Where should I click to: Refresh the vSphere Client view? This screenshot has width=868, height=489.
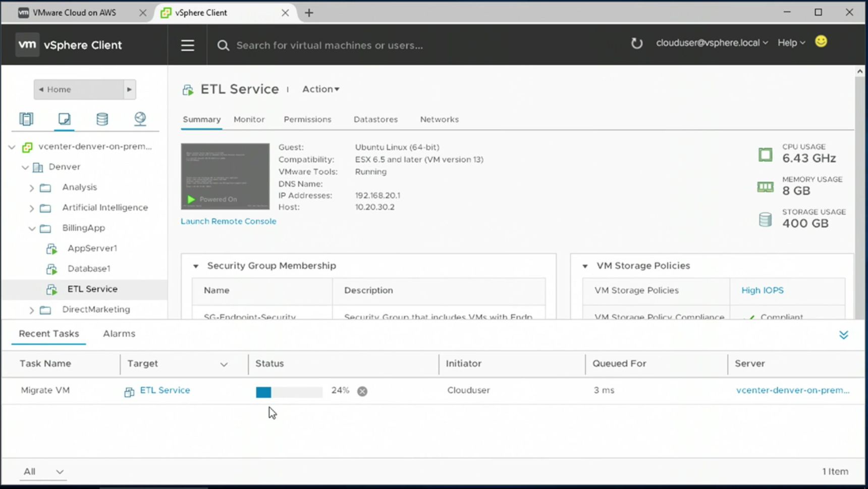tap(637, 43)
